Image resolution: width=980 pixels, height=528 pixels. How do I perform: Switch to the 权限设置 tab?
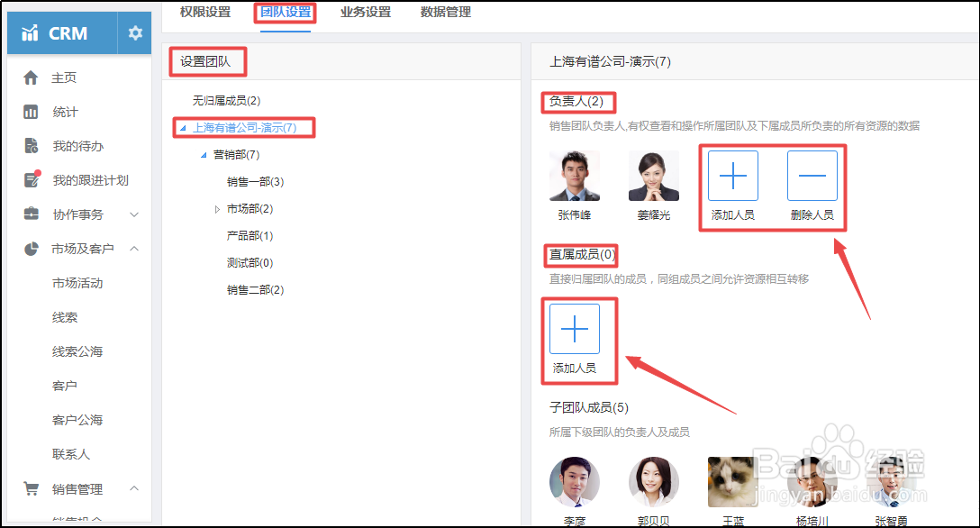[205, 12]
